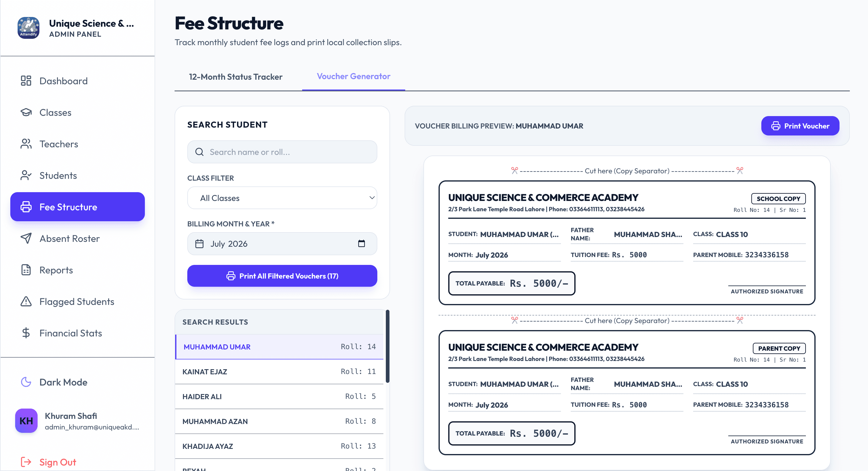This screenshot has width=868, height=471.
Task: Click printer icon in Print Voucher button
Action: point(776,126)
